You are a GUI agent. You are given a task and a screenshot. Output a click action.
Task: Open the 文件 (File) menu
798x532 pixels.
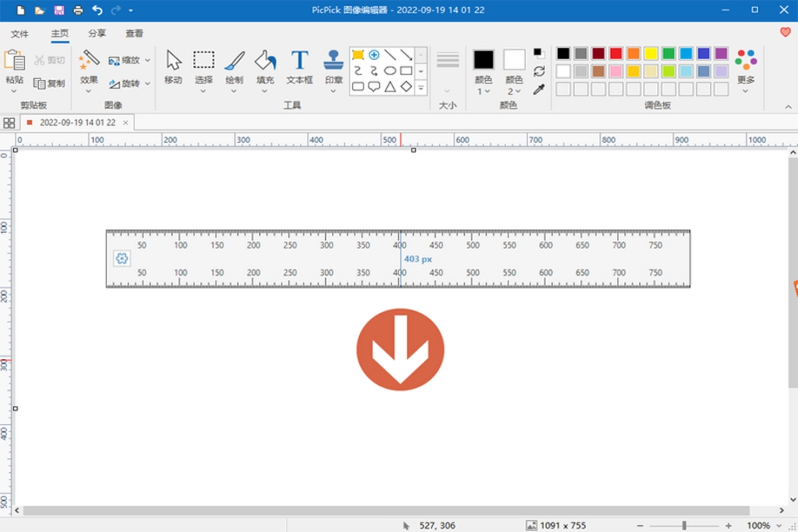21,33
